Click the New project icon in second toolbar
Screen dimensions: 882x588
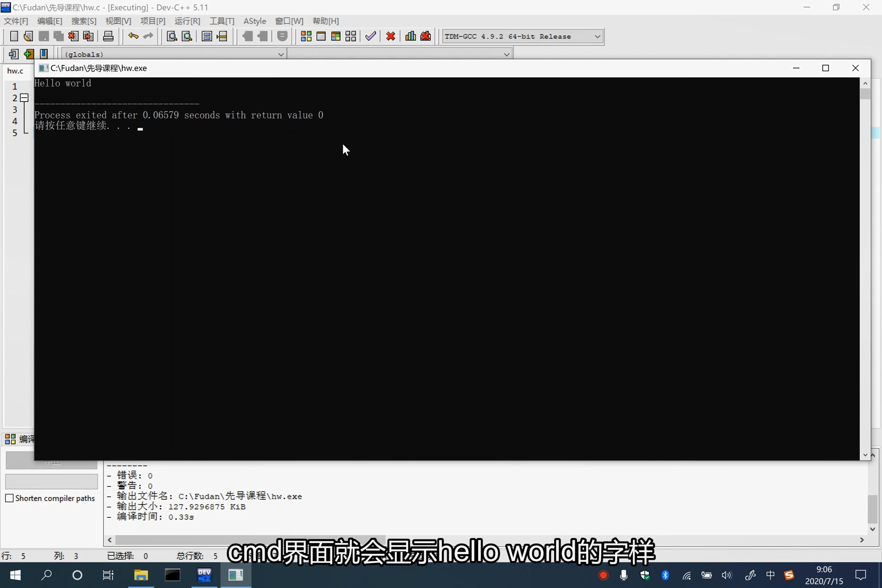pos(14,54)
